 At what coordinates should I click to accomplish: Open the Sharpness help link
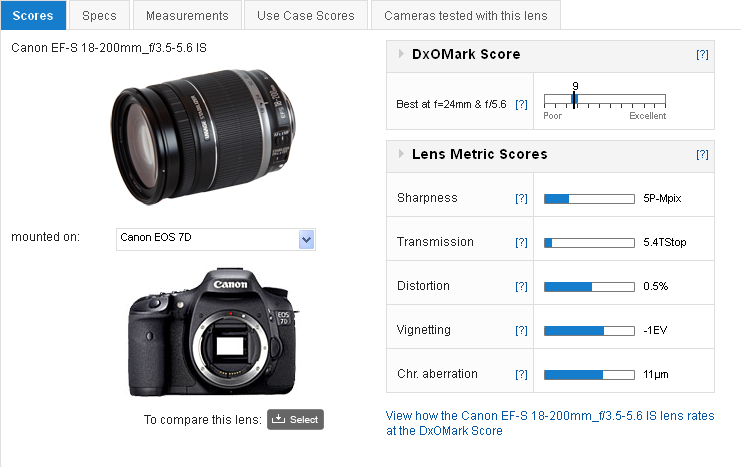[x=521, y=199]
